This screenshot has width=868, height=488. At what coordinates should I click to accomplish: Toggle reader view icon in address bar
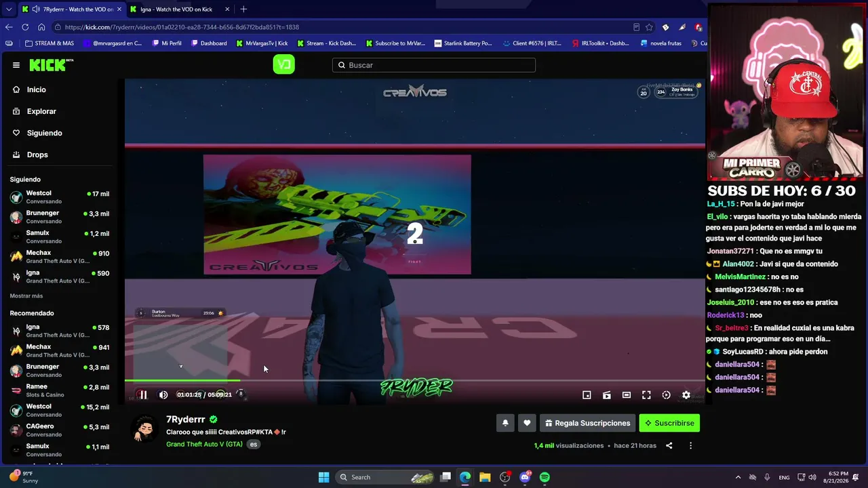point(636,27)
